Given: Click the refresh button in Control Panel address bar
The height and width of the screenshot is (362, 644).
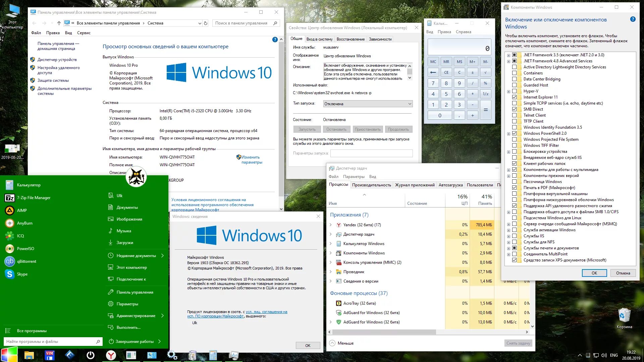Looking at the screenshot, I should (206, 23).
